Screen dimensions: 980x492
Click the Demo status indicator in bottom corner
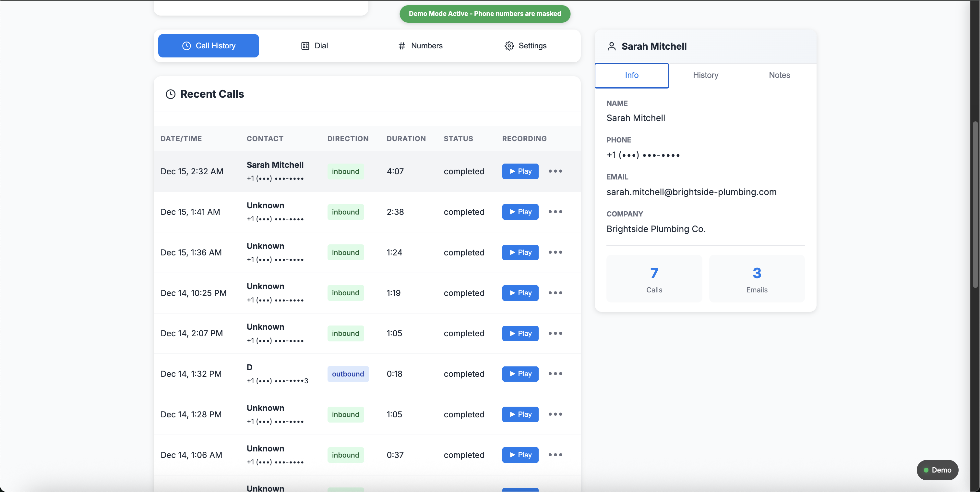[x=938, y=470]
